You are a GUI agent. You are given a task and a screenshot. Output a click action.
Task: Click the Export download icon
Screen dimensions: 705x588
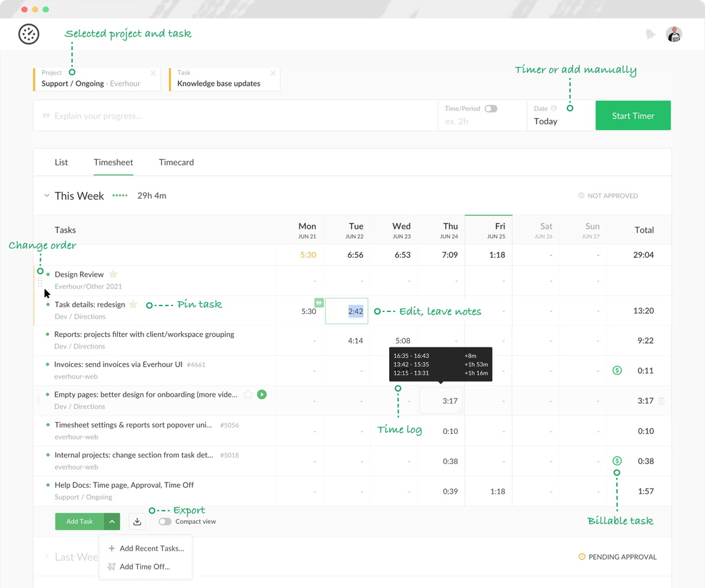coord(137,521)
